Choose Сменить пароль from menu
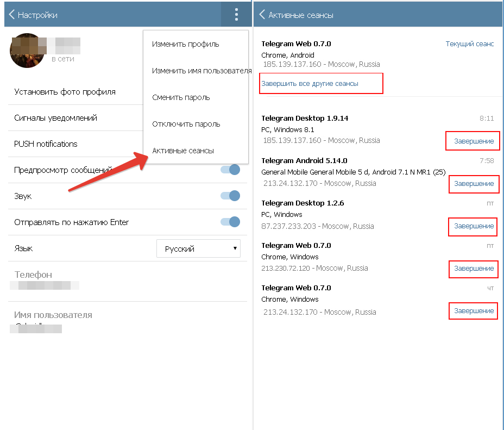 [x=181, y=97]
